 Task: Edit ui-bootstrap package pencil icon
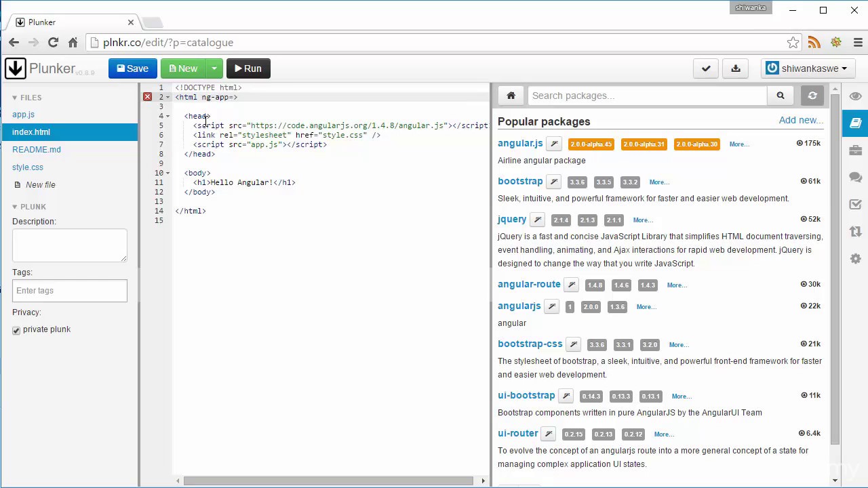point(566,396)
